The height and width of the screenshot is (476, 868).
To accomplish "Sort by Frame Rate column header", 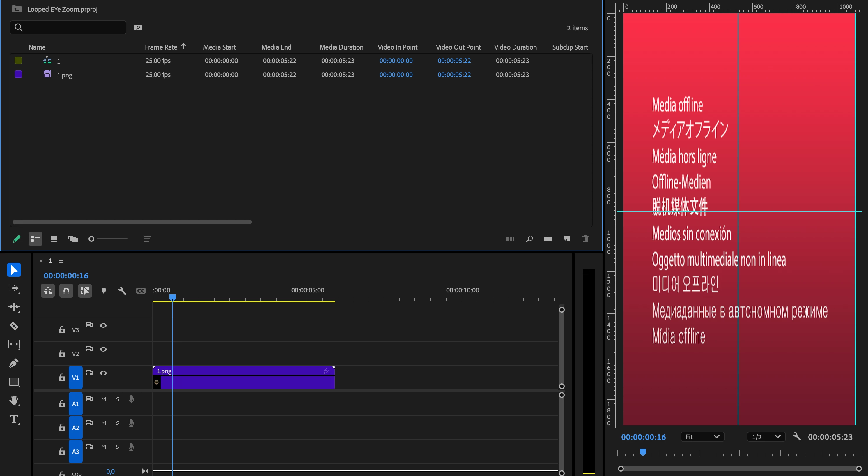I will [x=161, y=47].
